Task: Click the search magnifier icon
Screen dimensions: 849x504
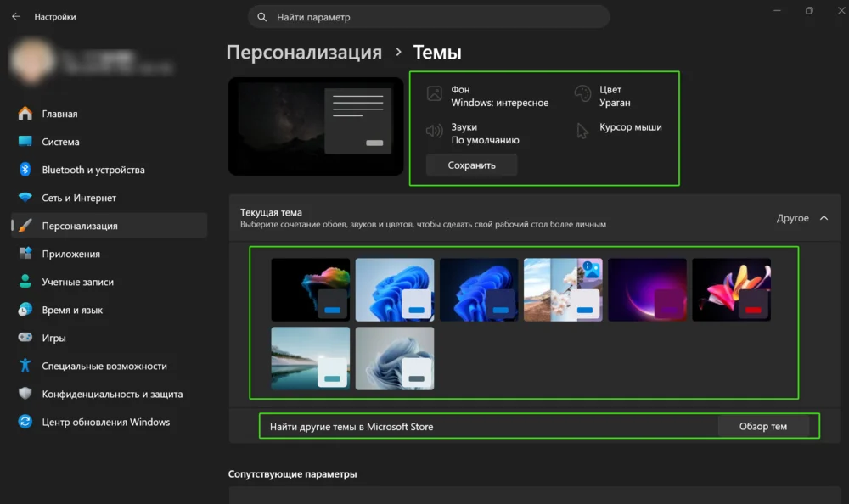Action: coord(262,17)
